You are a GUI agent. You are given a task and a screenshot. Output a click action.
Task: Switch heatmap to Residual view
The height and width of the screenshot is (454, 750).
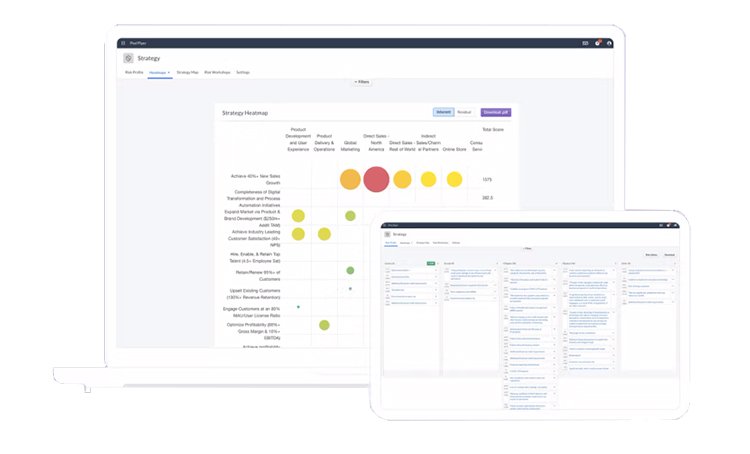(x=464, y=112)
